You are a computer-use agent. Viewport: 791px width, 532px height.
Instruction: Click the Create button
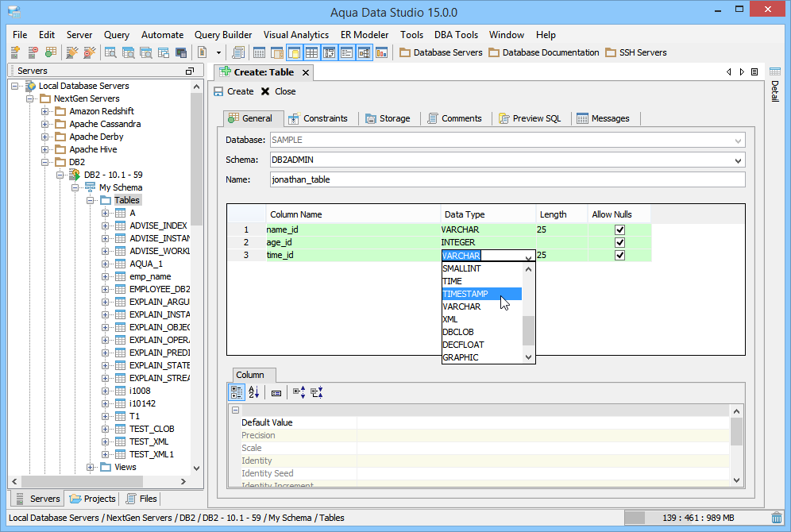point(234,91)
